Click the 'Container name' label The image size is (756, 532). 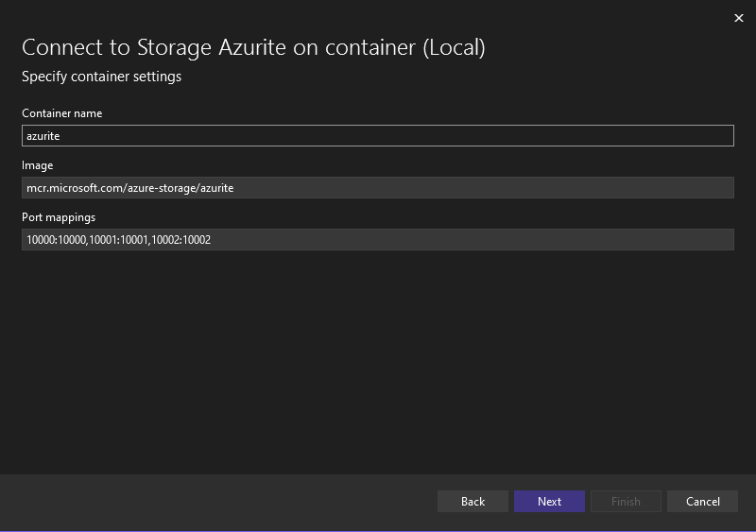point(62,113)
